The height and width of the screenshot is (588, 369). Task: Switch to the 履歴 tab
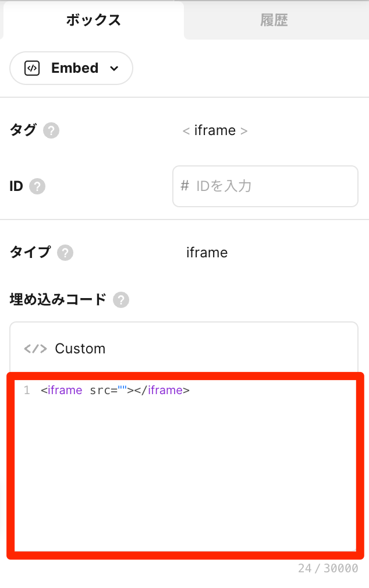pyautogui.click(x=274, y=20)
